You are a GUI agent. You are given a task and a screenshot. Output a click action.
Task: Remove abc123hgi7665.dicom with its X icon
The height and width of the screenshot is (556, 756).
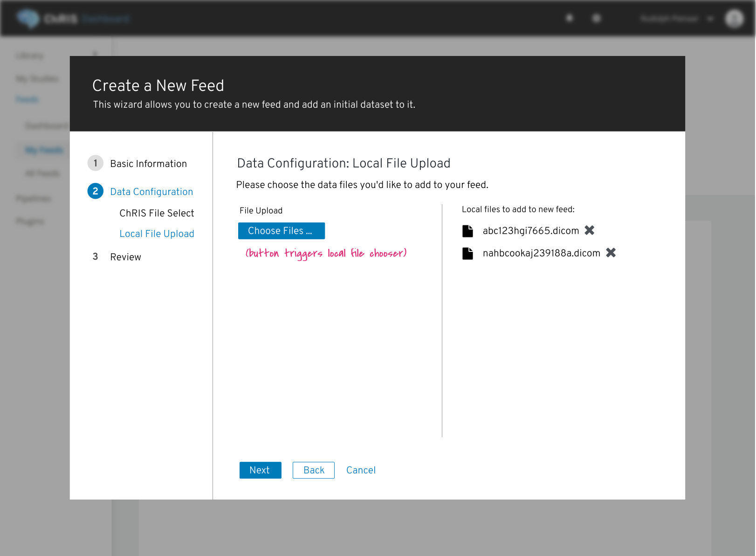pyautogui.click(x=590, y=230)
